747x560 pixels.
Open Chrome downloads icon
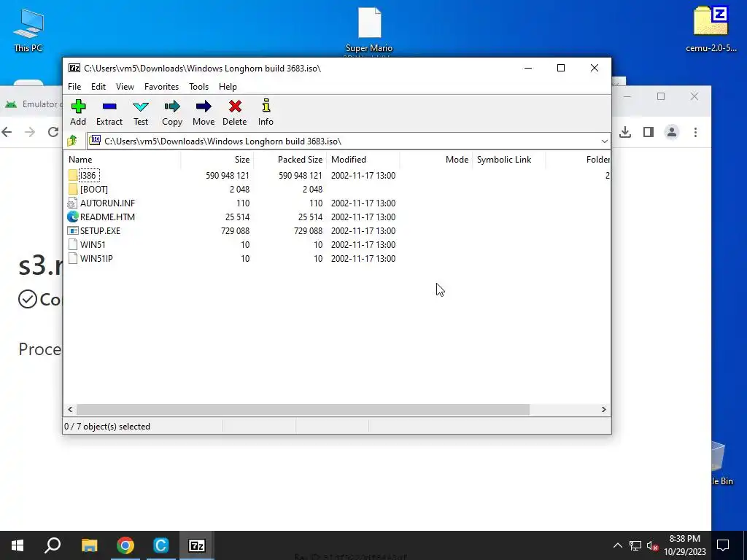click(x=625, y=132)
